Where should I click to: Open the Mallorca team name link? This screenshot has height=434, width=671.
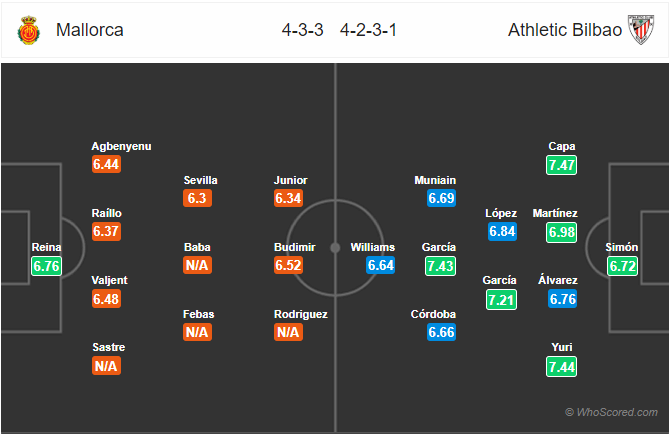pyautogui.click(x=90, y=30)
